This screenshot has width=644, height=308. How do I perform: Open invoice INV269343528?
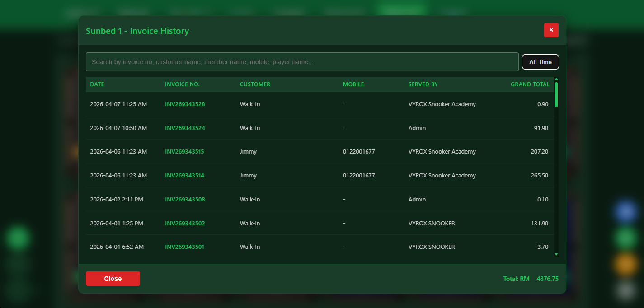click(x=184, y=104)
